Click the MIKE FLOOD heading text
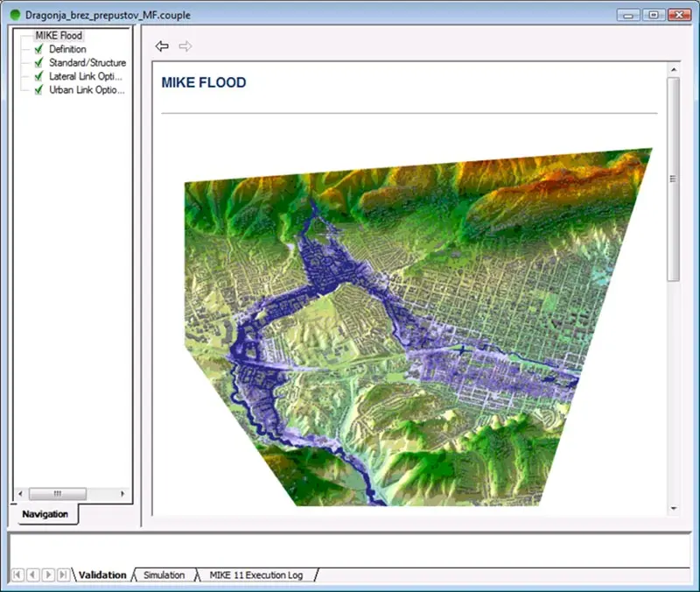700x592 pixels. tap(204, 82)
